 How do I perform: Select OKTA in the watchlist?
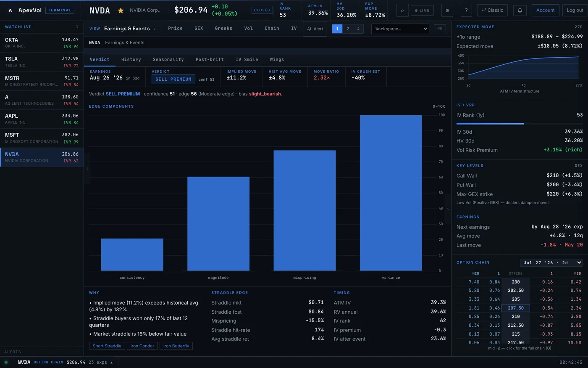(x=42, y=43)
